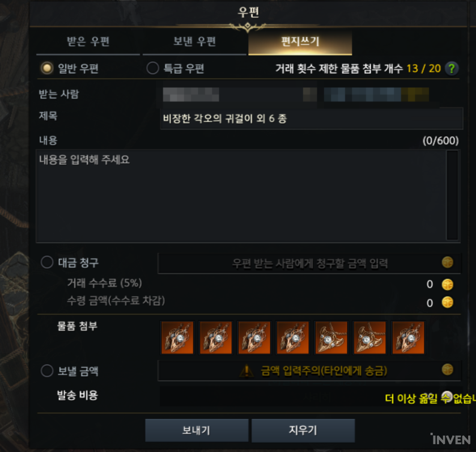Image resolution: width=476 pixels, height=452 pixels.
Task: Click gold coin icon beside 수령 금액
Action: (447, 302)
